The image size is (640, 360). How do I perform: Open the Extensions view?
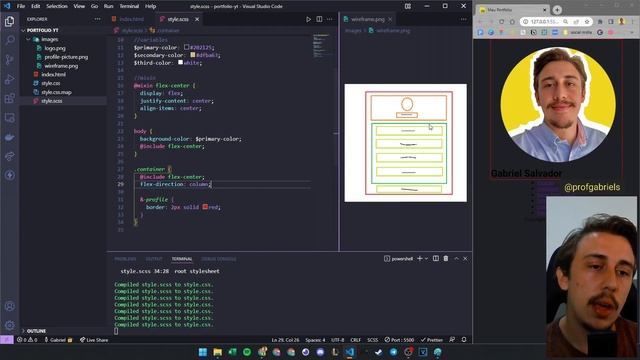click(9, 98)
